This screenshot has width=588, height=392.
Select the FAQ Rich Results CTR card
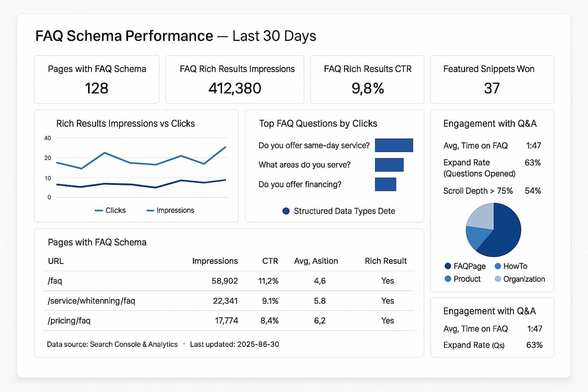(367, 79)
